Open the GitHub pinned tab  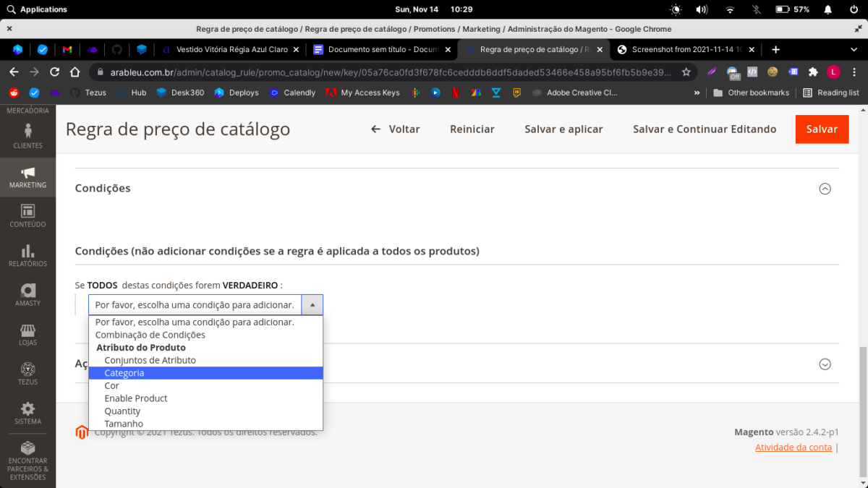point(116,50)
